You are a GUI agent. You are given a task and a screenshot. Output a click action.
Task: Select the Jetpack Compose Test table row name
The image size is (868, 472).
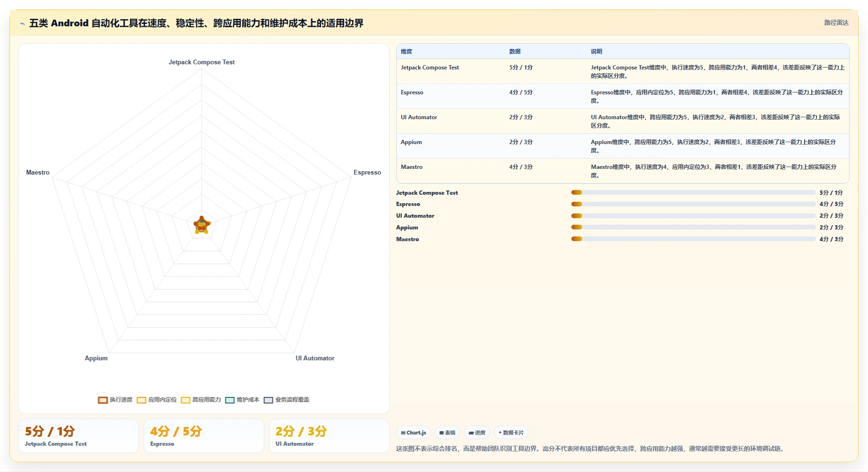click(430, 68)
